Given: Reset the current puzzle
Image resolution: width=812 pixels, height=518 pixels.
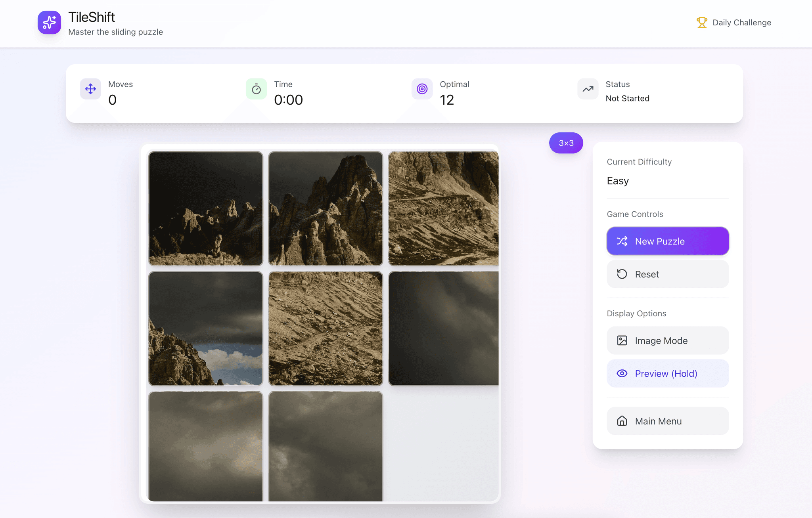Looking at the screenshot, I should (x=667, y=274).
